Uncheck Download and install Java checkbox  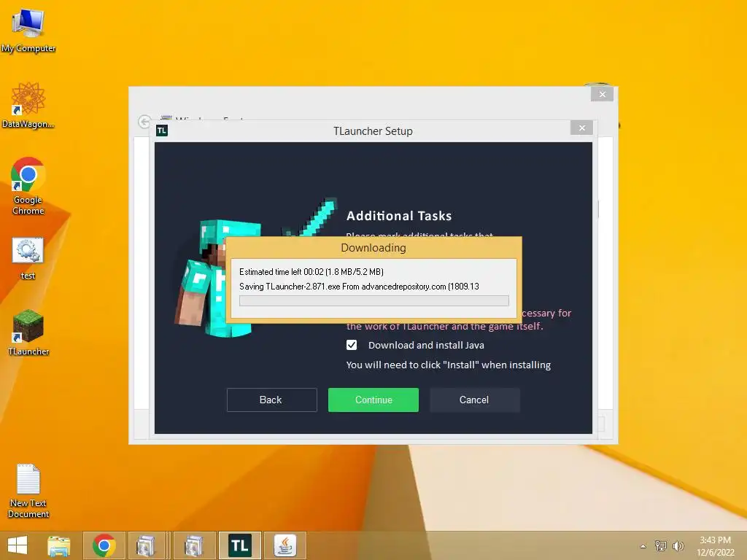[352, 345]
